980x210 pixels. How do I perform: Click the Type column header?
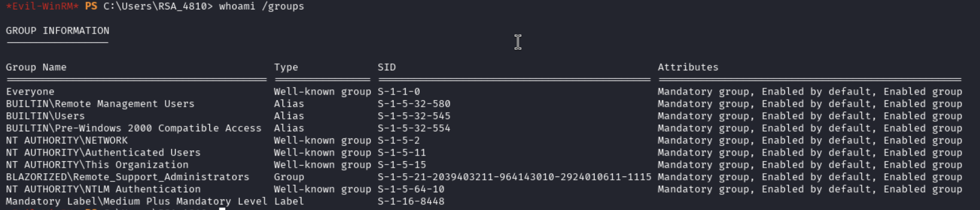[x=286, y=67]
